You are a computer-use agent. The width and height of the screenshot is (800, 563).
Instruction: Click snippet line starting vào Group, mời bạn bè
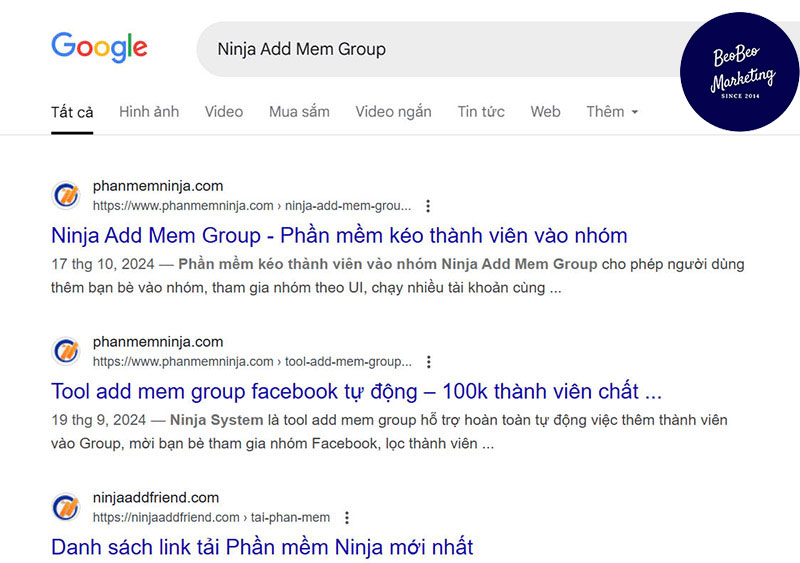pyautogui.click(x=272, y=444)
